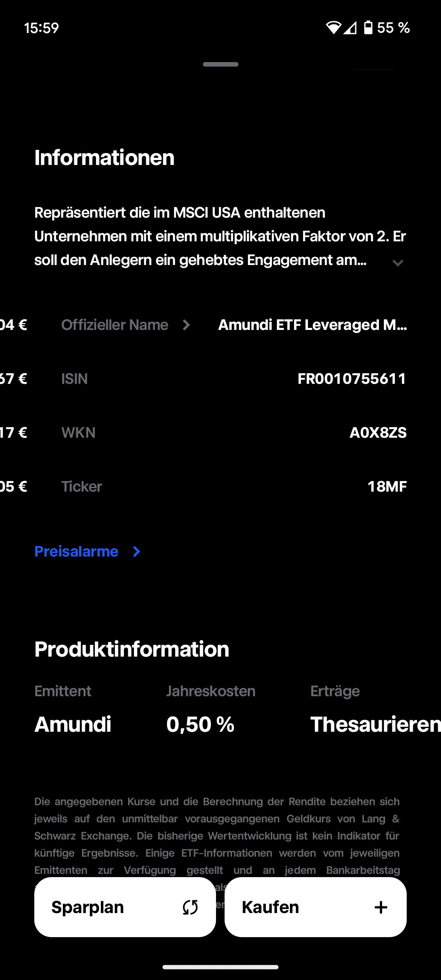
Task: Tap the arrow next to Preisalarme
Action: (137, 552)
